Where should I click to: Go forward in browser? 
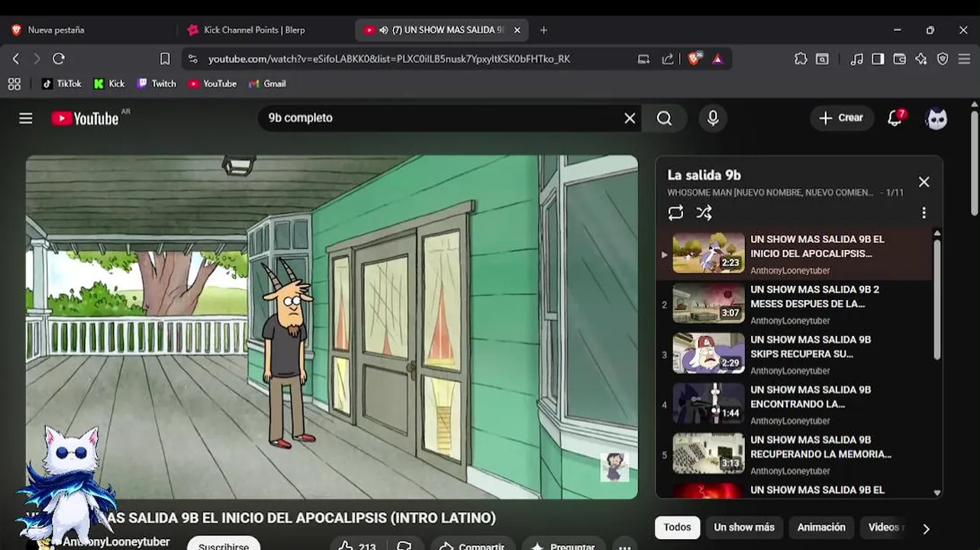(37, 59)
